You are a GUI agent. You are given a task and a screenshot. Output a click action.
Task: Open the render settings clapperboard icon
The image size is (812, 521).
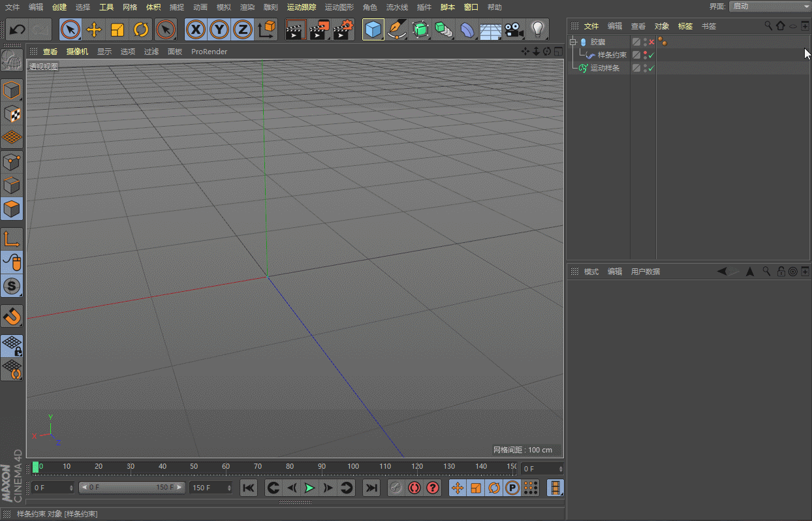coord(343,29)
